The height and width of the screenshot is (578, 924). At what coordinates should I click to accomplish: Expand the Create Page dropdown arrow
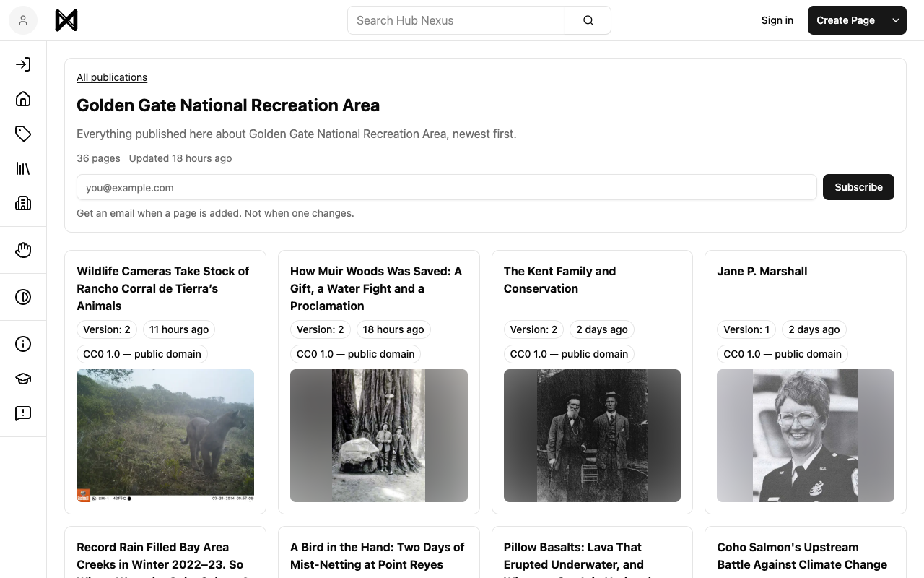point(896,20)
